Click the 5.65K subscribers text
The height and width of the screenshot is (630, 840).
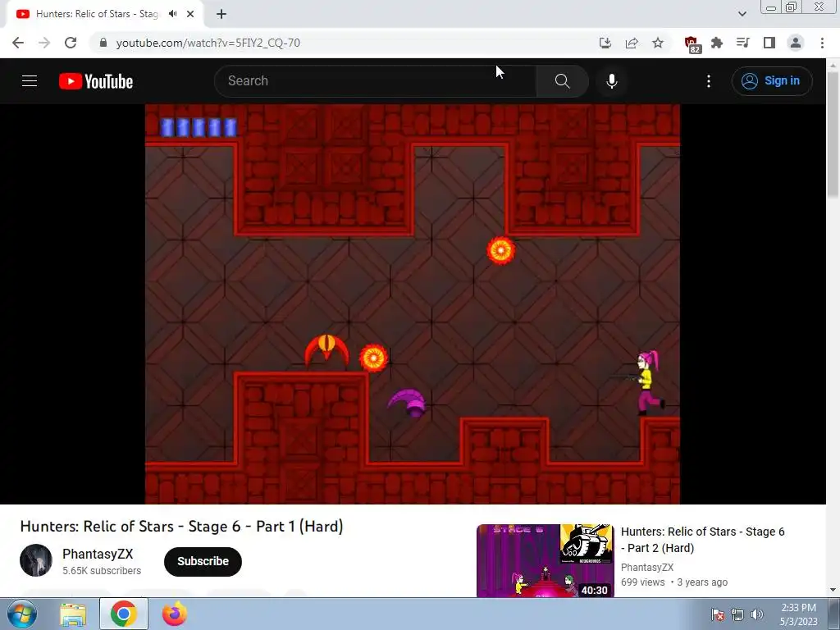pyautogui.click(x=102, y=571)
